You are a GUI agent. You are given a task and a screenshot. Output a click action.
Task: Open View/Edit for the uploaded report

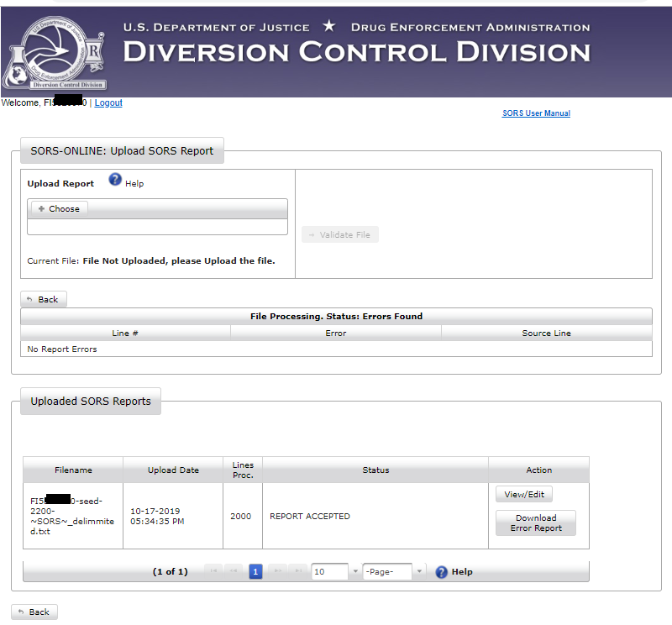tap(523, 494)
